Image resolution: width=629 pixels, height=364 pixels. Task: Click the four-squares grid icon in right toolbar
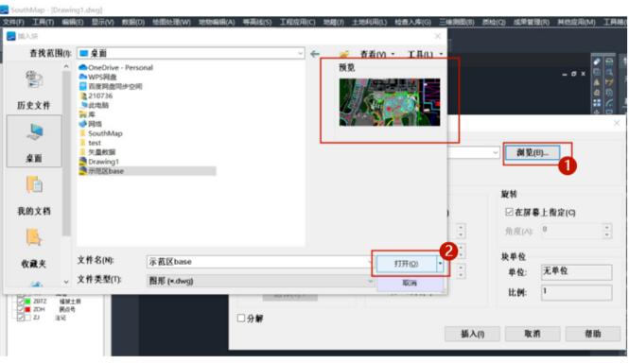(597, 103)
